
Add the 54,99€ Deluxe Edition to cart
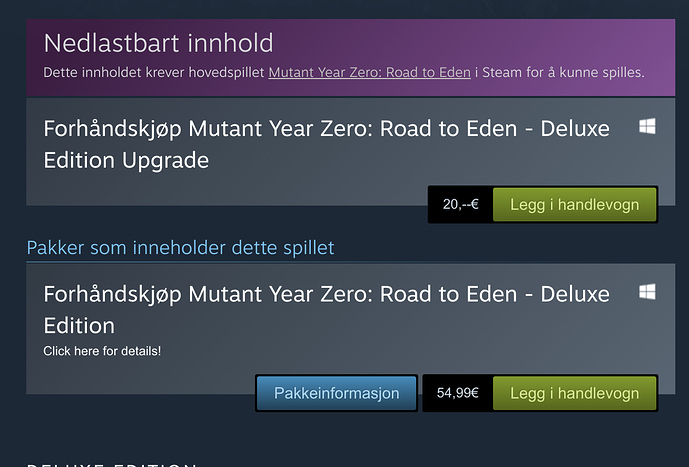574,393
